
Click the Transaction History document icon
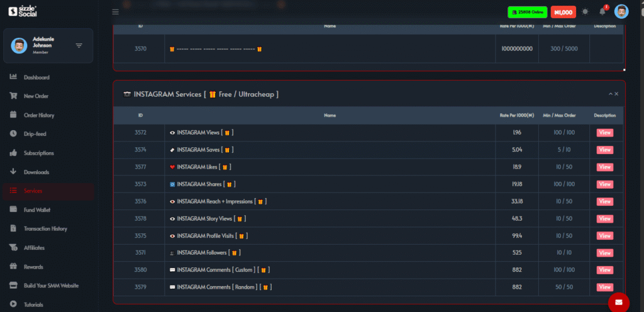(x=13, y=228)
